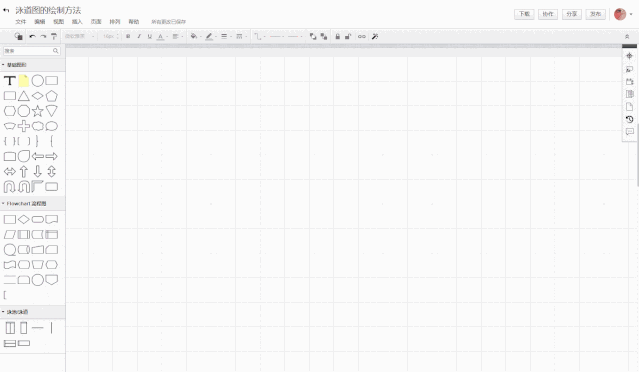The image size is (639, 372).
Task: Collapse the 基础图形 shape section
Action: pos(33,65)
